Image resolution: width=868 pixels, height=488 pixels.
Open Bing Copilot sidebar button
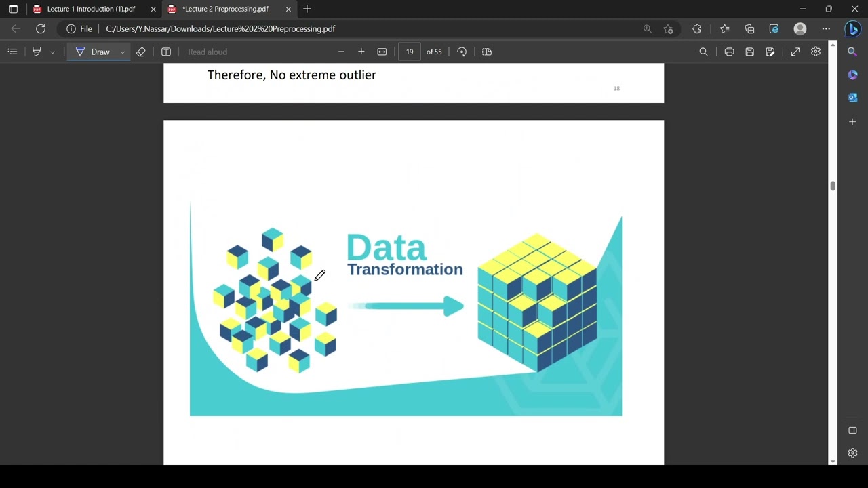tap(852, 29)
